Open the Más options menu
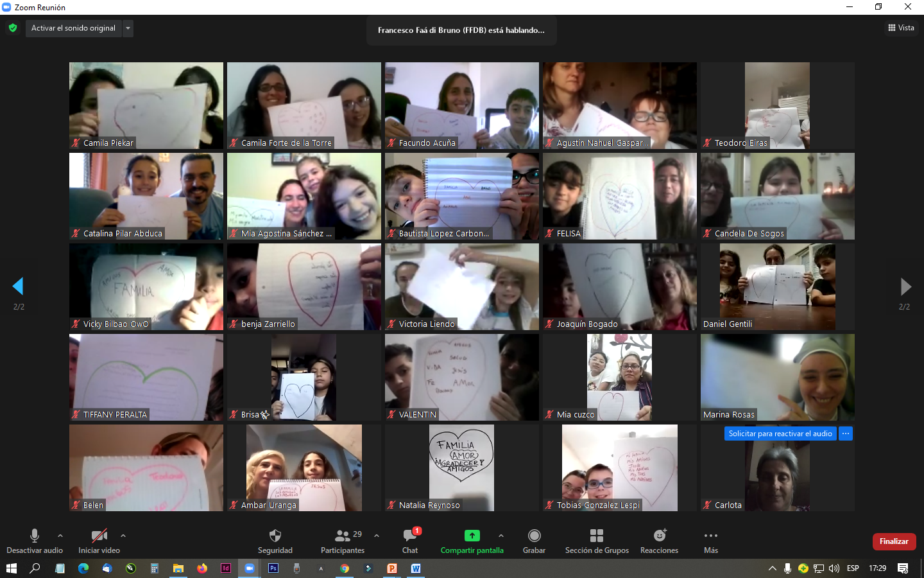 711,541
